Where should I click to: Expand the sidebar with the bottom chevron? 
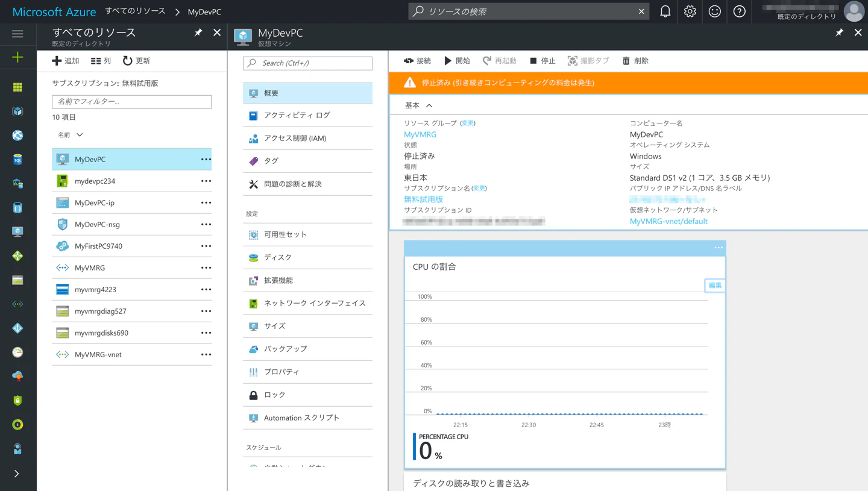17,474
